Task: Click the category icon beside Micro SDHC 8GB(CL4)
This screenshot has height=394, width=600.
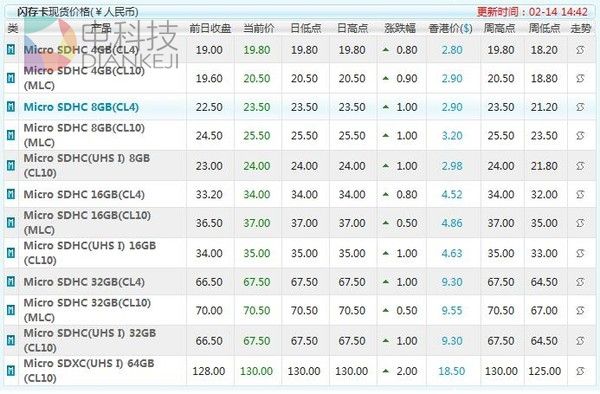Action: point(11,107)
